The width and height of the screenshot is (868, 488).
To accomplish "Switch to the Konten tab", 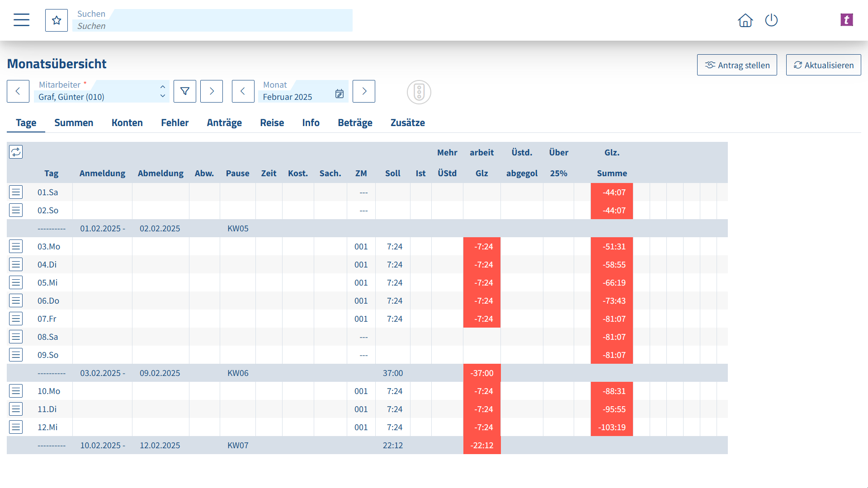I will 127,123.
